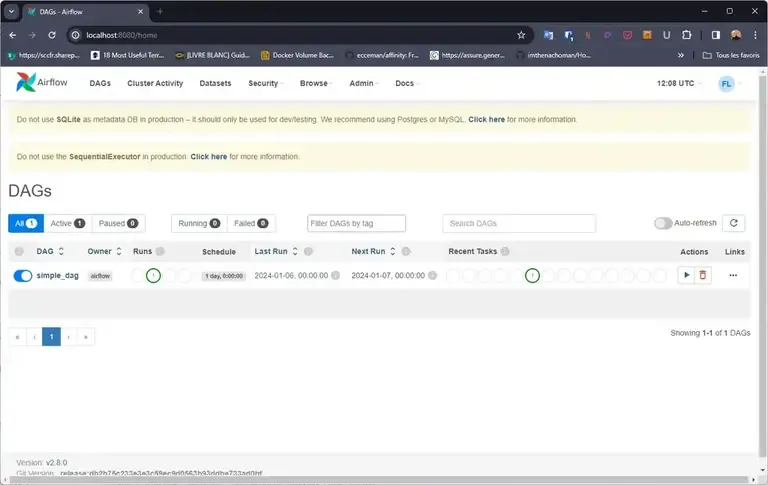Open Cluster Activity page
Viewport: 768px width, 485px height.
click(x=155, y=83)
